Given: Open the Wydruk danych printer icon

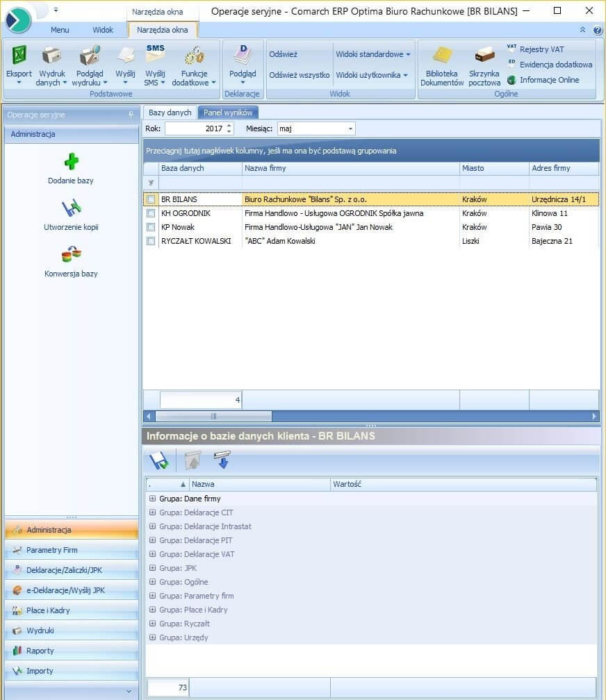Looking at the screenshot, I should point(52,56).
